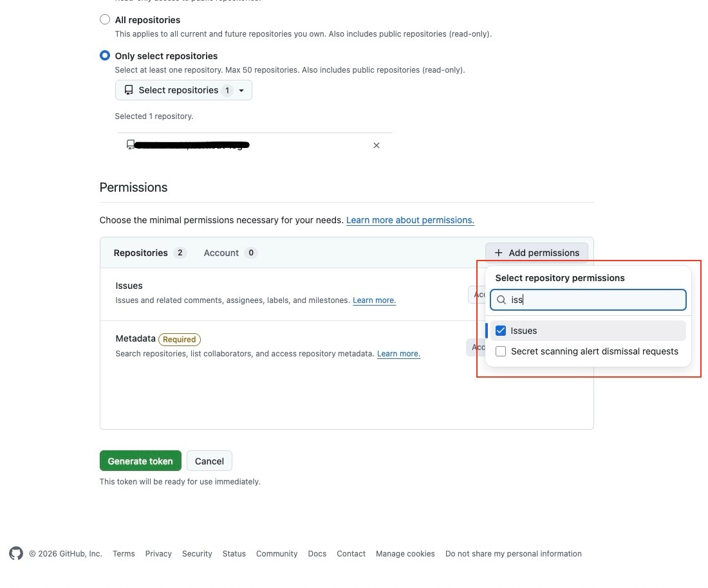This screenshot has height=588, width=708.
Task: Click the repository icon in Select repositories button
Action: click(x=129, y=90)
